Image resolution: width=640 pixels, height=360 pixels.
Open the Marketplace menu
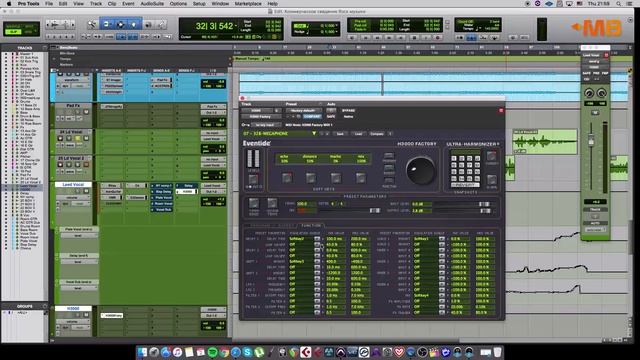pyautogui.click(x=248, y=4)
